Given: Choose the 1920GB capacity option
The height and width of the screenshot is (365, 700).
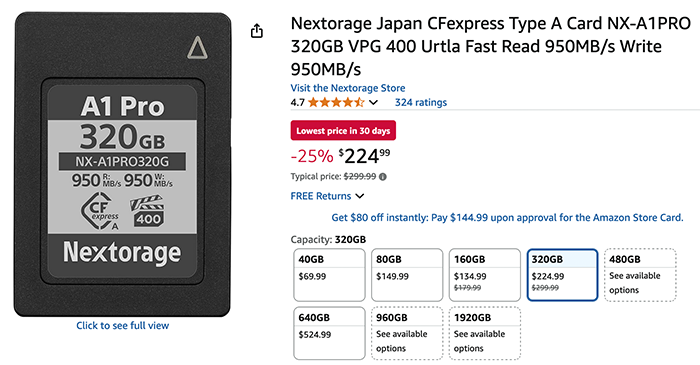Looking at the screenshot, I should (485, 333).
